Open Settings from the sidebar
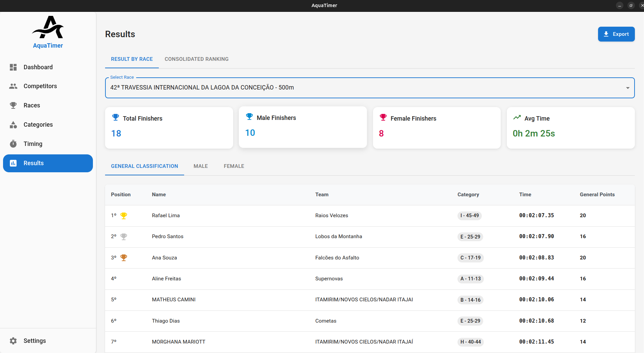The image size is (644, 353). [x=34, y=341]
